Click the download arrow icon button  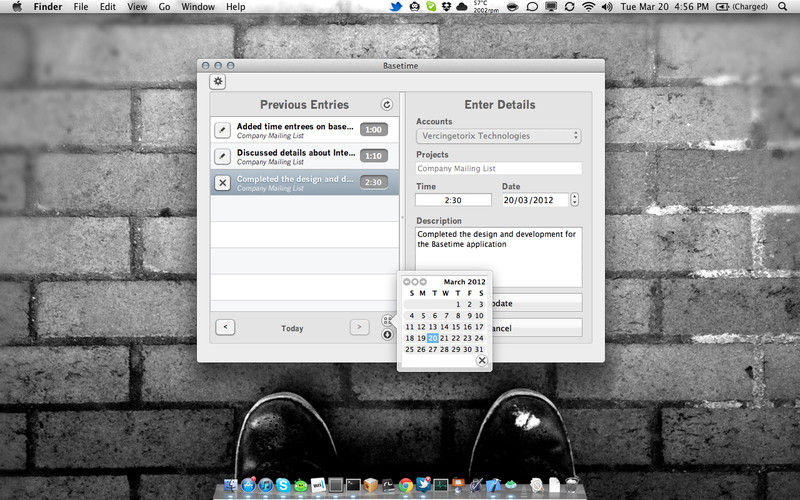click(x=387, y=335)
